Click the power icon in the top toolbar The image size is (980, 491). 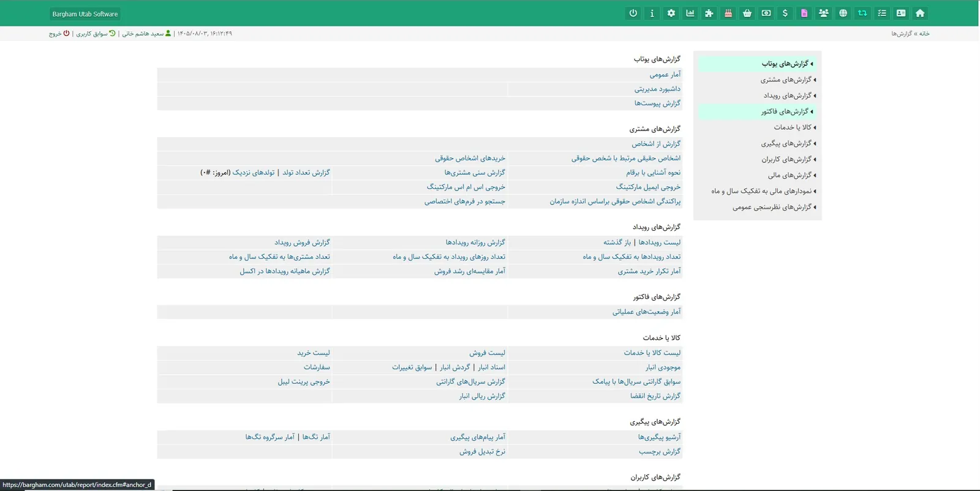point(633,13)
